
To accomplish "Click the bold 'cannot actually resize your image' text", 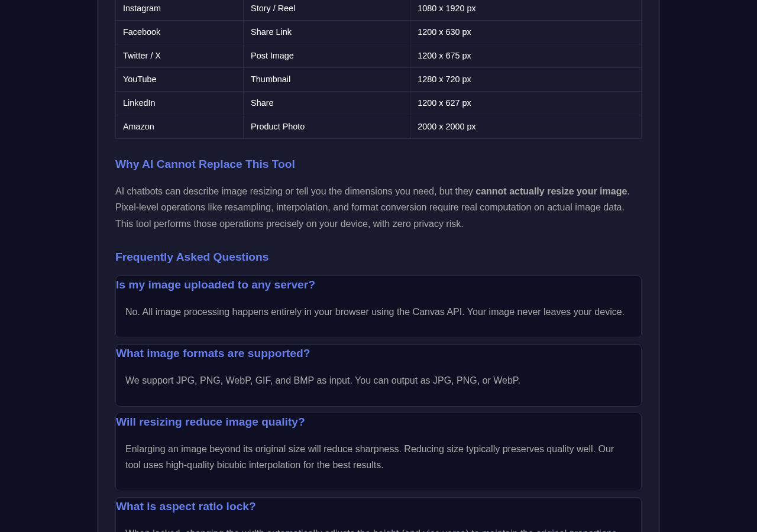I will pyautogui.click(x=551, y=192).
